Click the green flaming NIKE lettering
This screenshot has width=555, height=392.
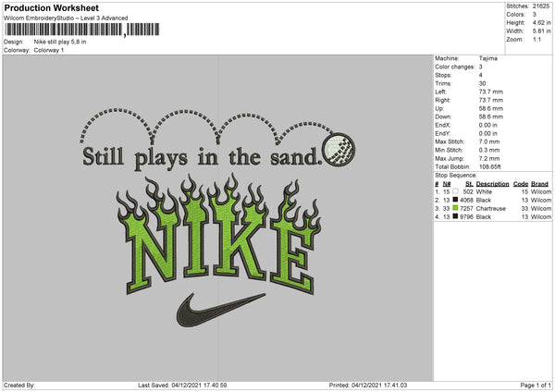[219, 234]
